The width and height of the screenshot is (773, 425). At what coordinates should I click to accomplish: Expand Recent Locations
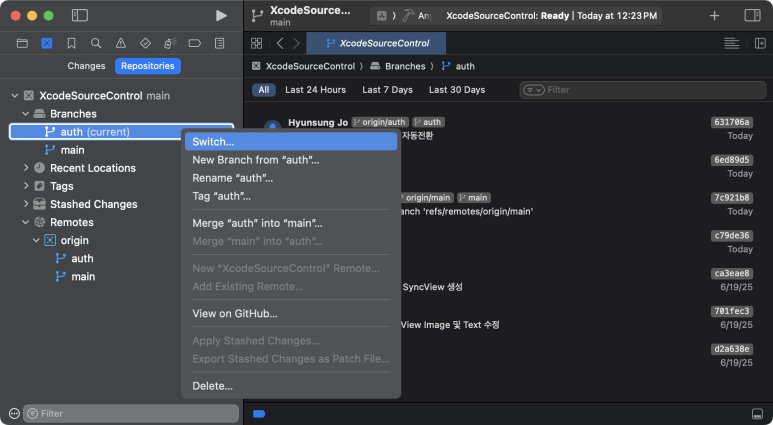coord(26,168)
